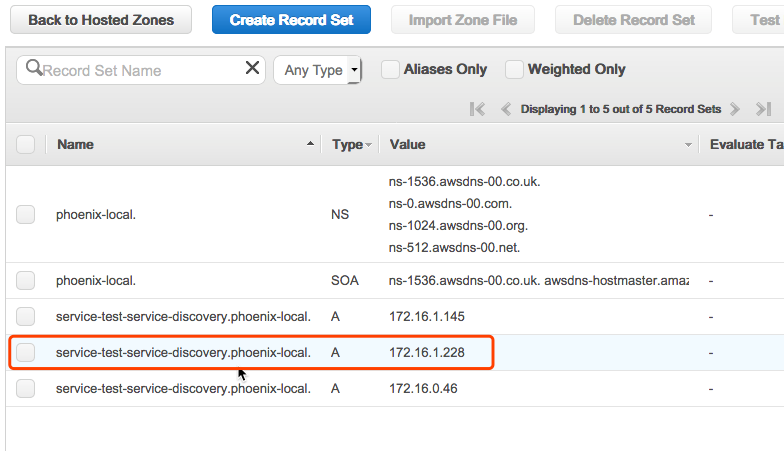The width and height of the screenshot is (784, 451).
Task: Clear the Record Set Name search field
Action: 252,69
